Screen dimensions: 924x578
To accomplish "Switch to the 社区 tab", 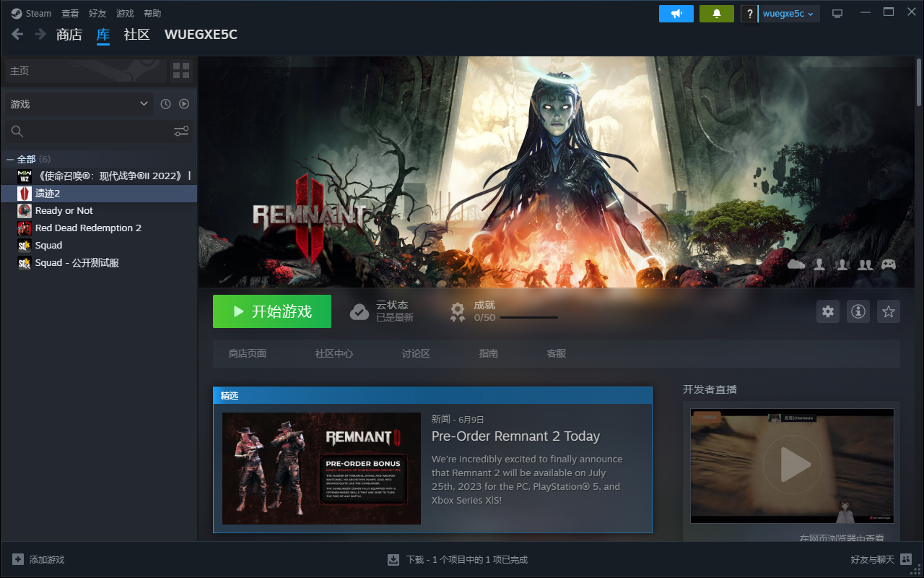I will (x=136, y=34).
